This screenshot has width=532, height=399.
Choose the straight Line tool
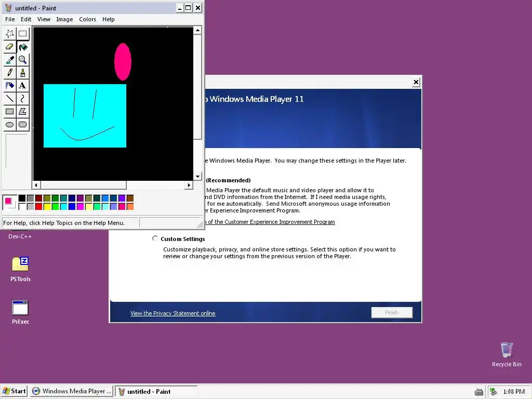point(10,98)
